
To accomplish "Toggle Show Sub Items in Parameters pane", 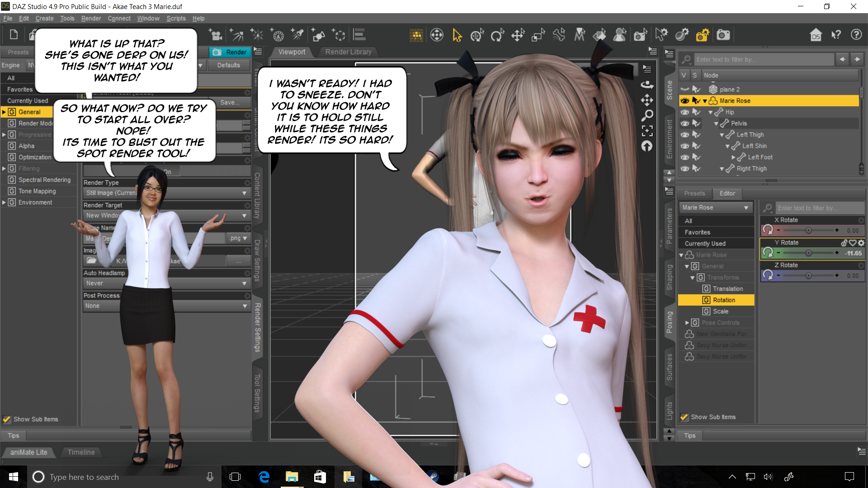I will tap(684, 417).
